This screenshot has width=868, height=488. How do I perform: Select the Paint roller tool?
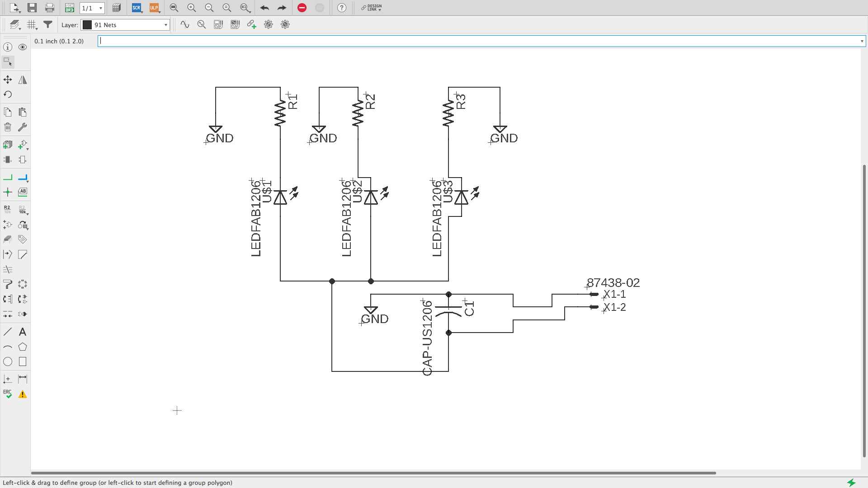pos(8,284)
